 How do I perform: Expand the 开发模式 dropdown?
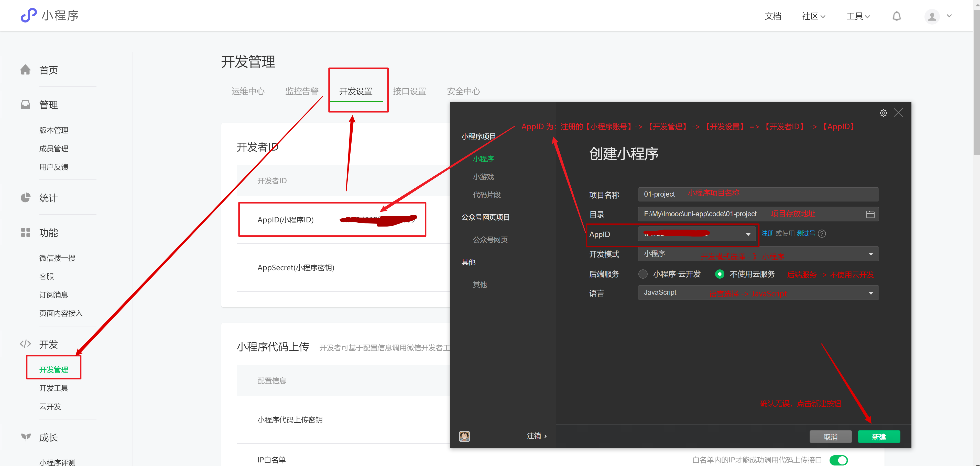[x=871, y=254]
